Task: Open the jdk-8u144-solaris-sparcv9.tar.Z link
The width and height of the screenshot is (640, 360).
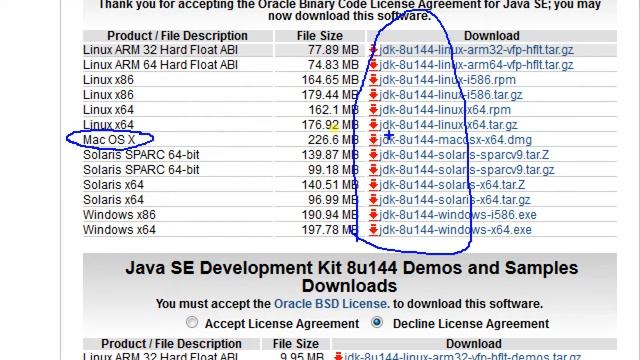Action: point(464,155)
